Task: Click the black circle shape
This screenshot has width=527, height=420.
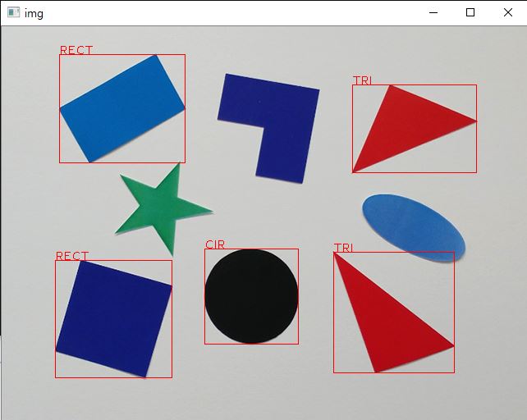Action: click(x=251, y=296)
